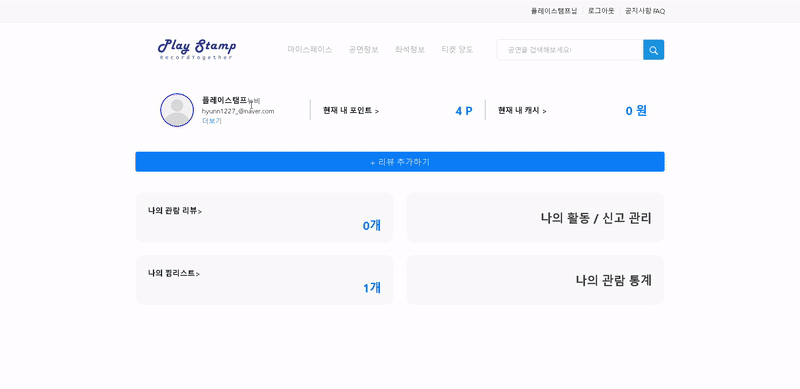Open 현재 내 캐시 details

click(x=522, y=110)
